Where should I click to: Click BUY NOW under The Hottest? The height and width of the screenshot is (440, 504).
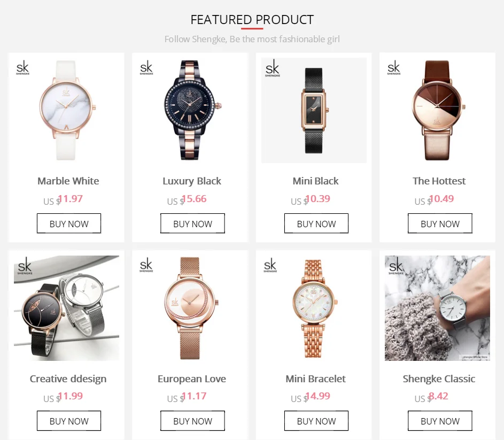pos(440,223)
